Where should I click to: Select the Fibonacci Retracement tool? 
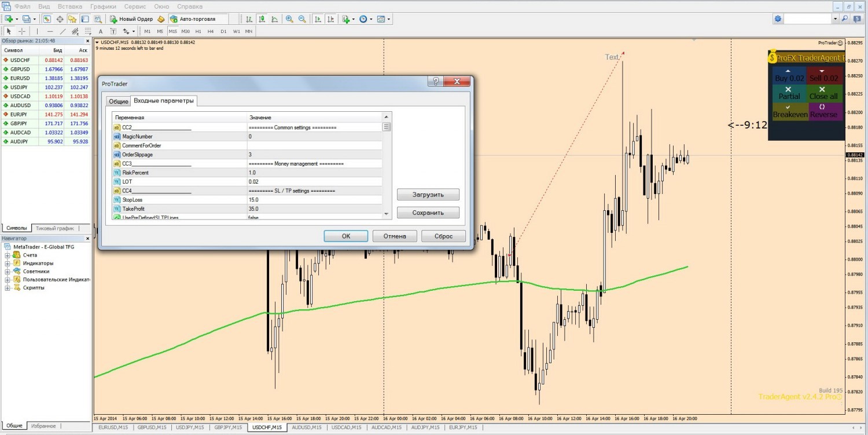[87, 31]
